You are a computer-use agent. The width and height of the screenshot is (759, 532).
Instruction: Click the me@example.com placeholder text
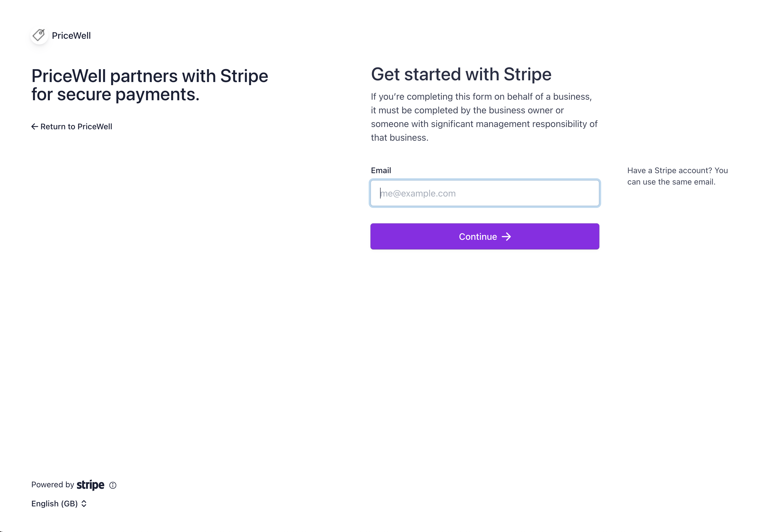[418, 193]
